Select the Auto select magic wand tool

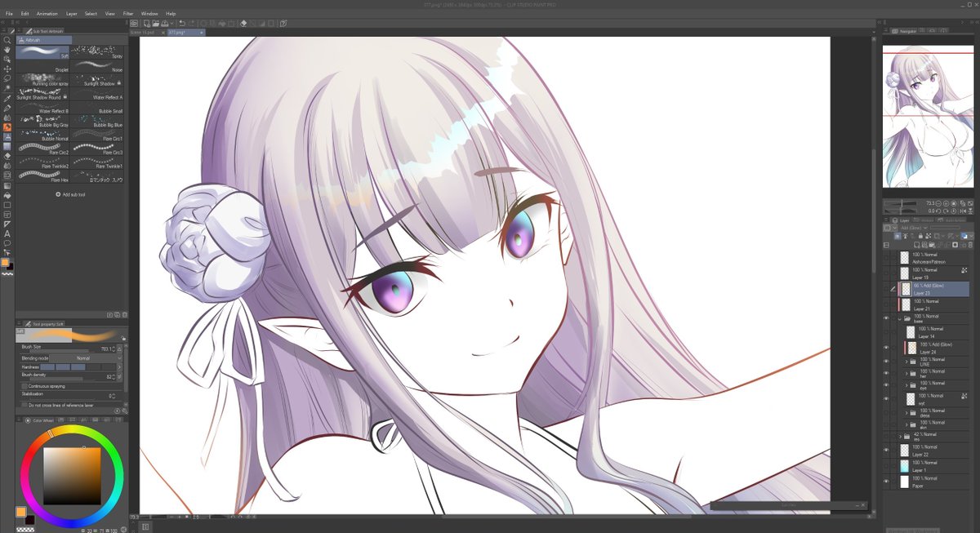pos(7,88)
